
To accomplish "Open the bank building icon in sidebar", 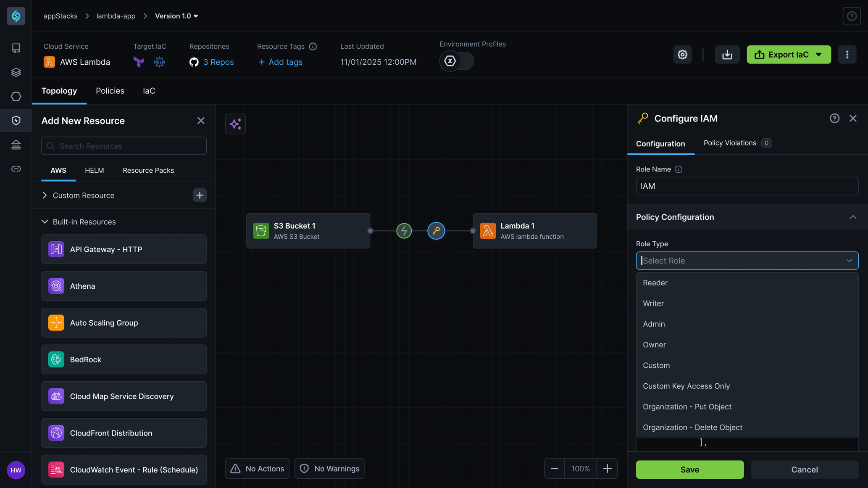I will click(16, 145).
